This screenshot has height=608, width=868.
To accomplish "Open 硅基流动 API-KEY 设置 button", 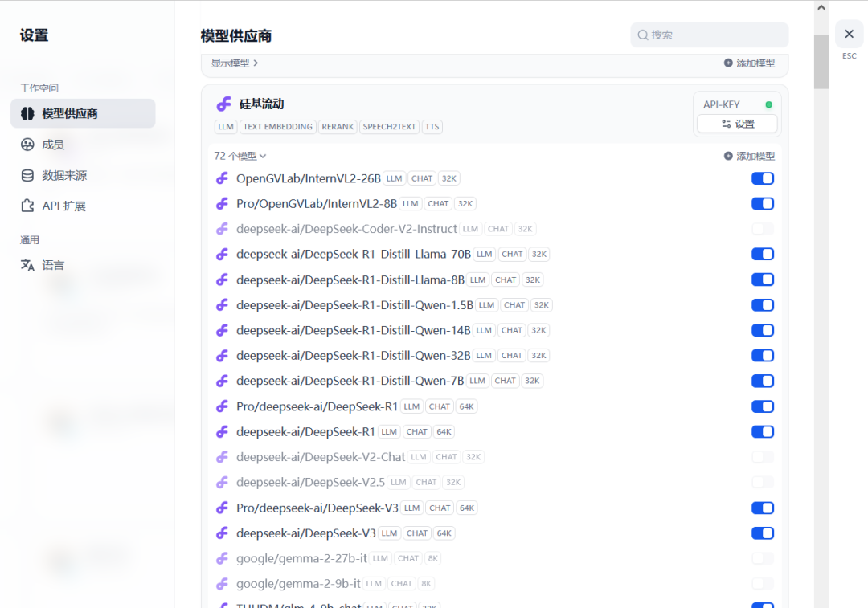I will pos(737,124).
